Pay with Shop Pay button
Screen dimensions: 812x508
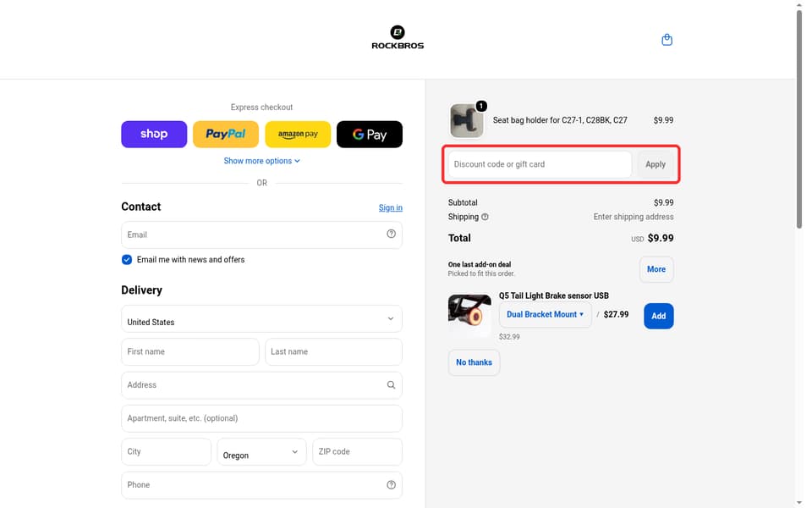(154, 135)
